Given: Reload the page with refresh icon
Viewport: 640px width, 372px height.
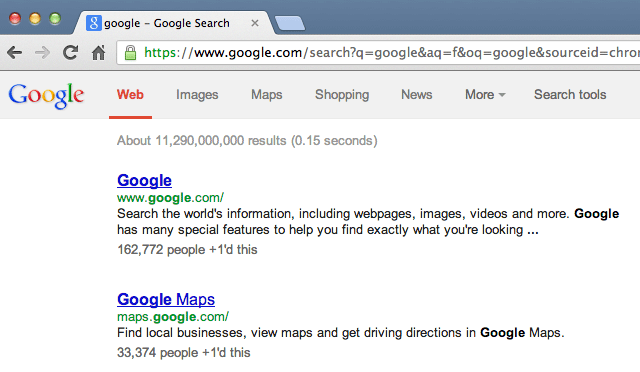Looking at the screenshot, I should click(x=70, y=53).
